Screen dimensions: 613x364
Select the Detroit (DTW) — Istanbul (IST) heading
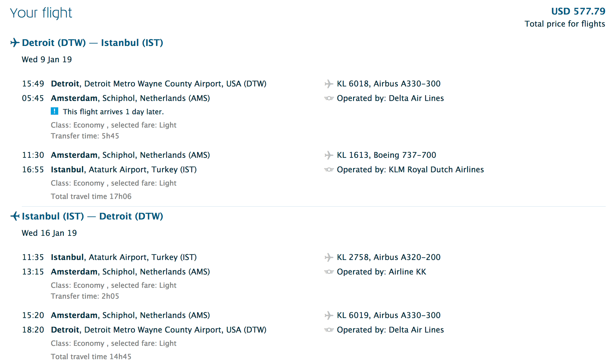[93, 43]
